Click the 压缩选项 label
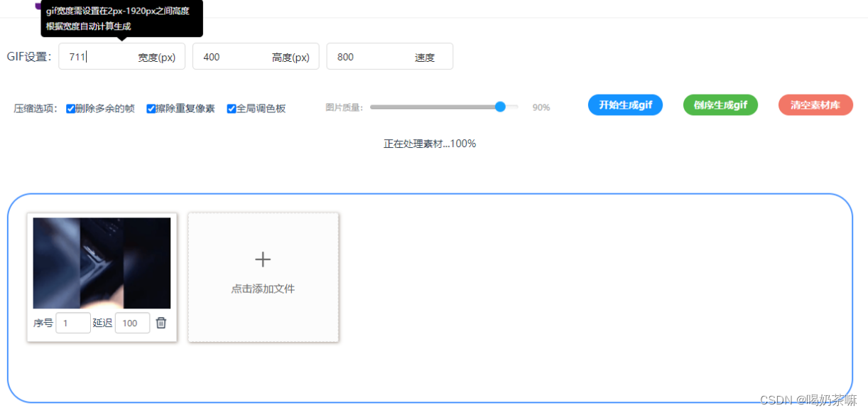 click(x=36, y=109)
